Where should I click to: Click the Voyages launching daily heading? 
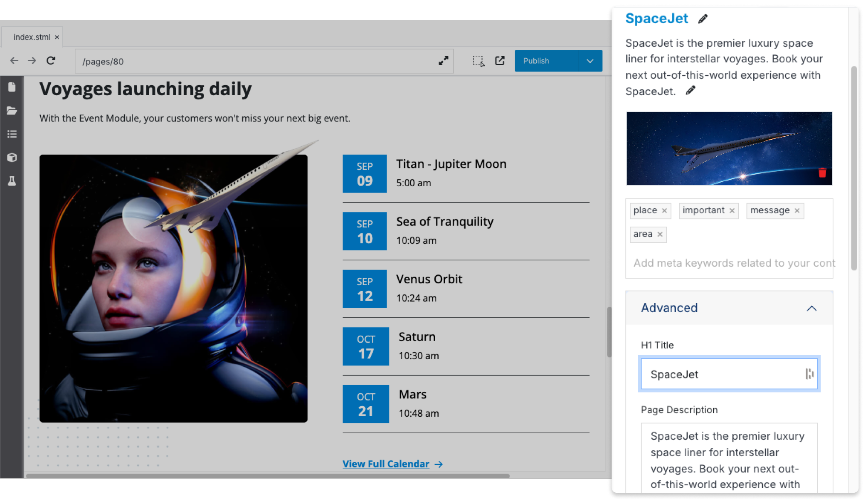click(x=145, y=89)
